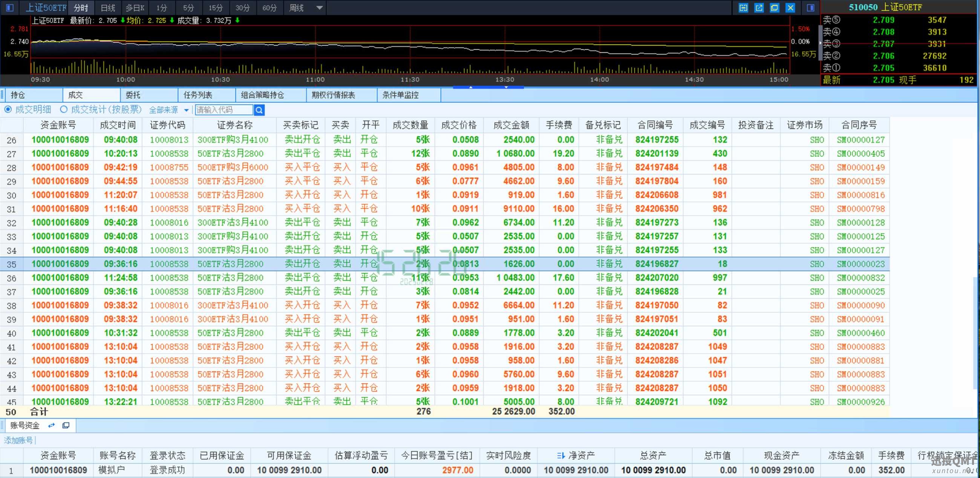Toggle the left sidebar panel icon
The height and width of the screenshot is (478, 980).
10,8
